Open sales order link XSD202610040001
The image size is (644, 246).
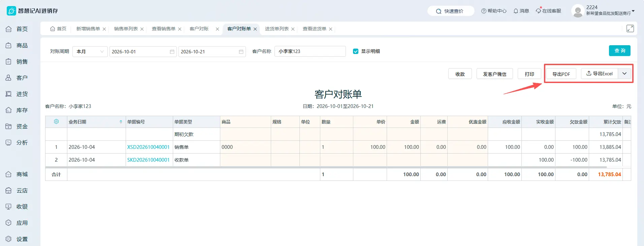click(x=148, y=147)
